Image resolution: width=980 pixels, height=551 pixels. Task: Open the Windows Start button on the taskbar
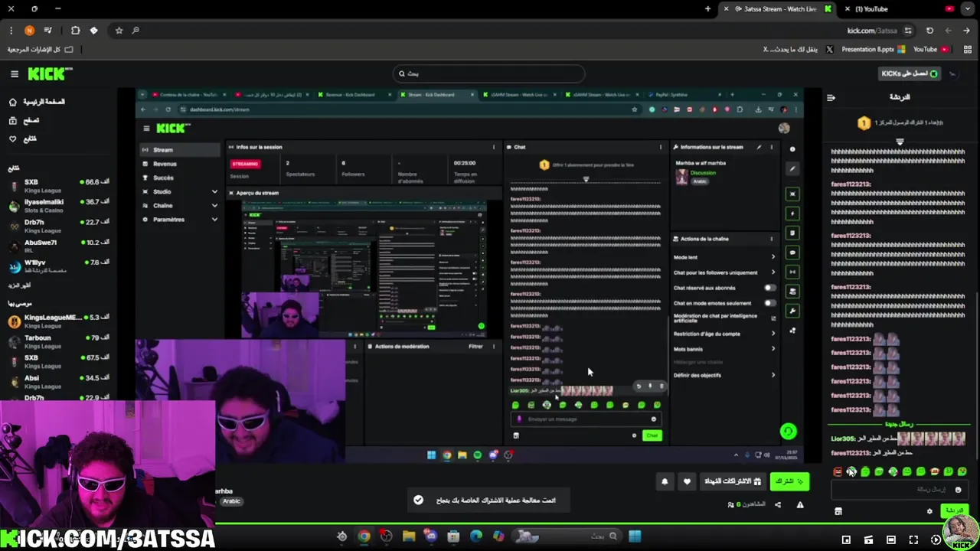635,536
